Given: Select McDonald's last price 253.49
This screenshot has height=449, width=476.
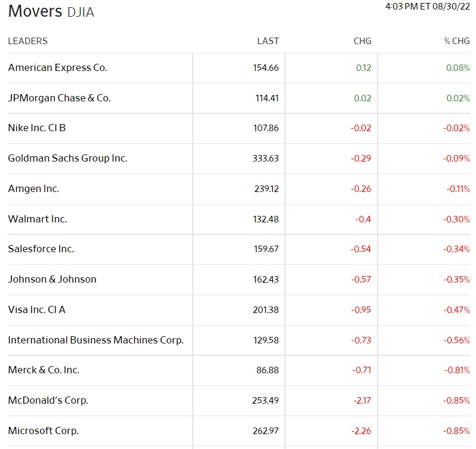Looking at the screenshot, I should tap(265, 401).
